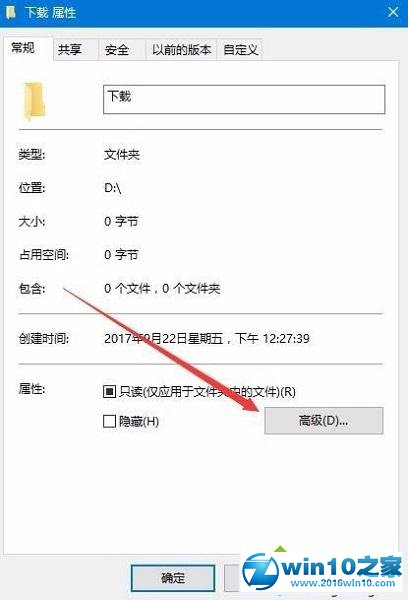Image resolution: width=408 pixels, height=600 pixels.
Task: Open the 高级(D)... advanced attributes button
Action: (323, 421)
